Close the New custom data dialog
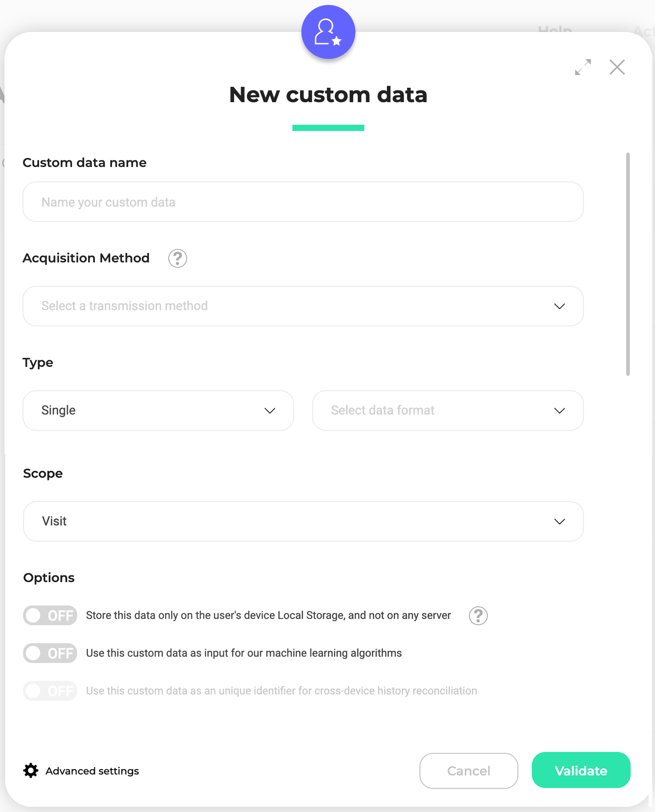 tap(617, 67)
